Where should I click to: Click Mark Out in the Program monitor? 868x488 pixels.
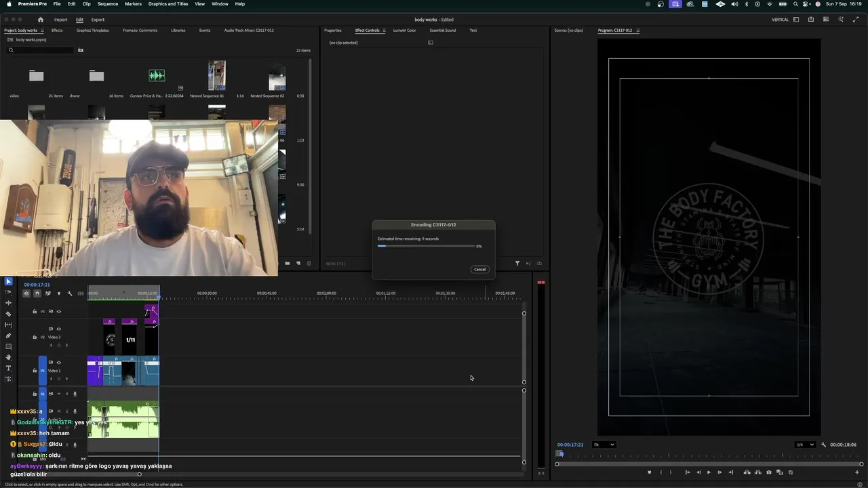coord(671,472)
